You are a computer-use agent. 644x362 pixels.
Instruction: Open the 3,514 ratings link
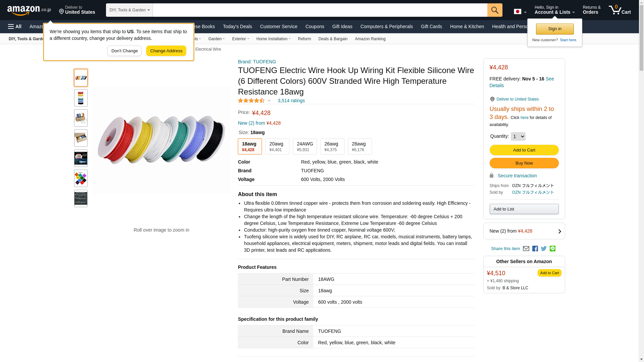(291, 101)
